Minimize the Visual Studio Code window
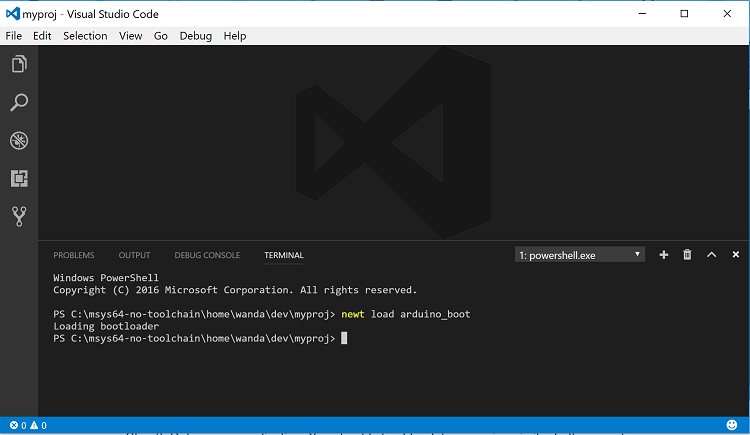Image resolution: width=750 pixels, height=435 pixels. [642, 13]
